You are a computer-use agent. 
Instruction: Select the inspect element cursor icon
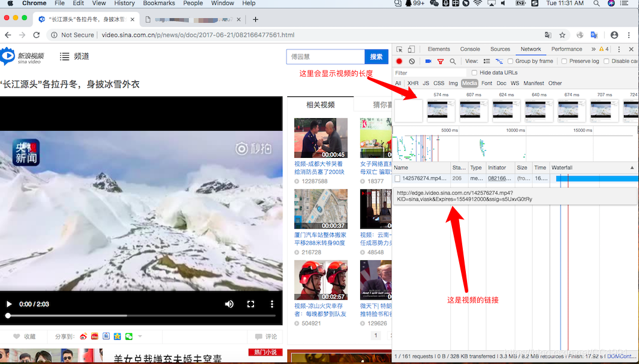(399, 48)
